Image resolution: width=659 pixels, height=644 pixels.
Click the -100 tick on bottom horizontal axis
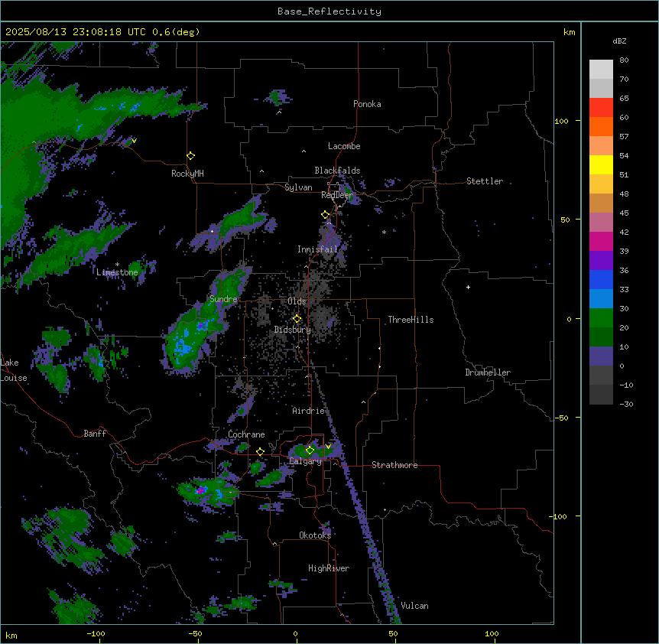[96, 633]
